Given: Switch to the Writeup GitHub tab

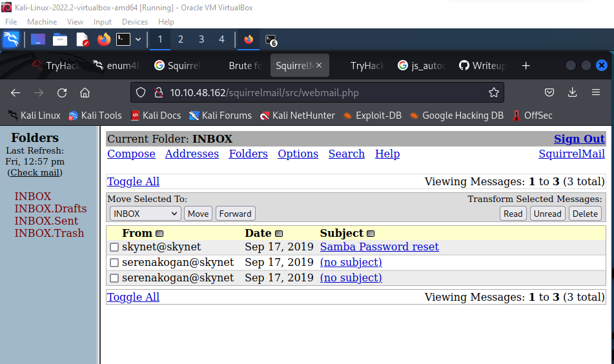Looking at the screenshot, I should 482,65.
